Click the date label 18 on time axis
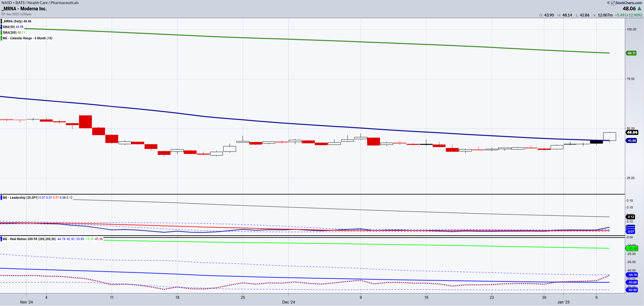This screenshot has width=644, height=306. (x=177, y=298)
